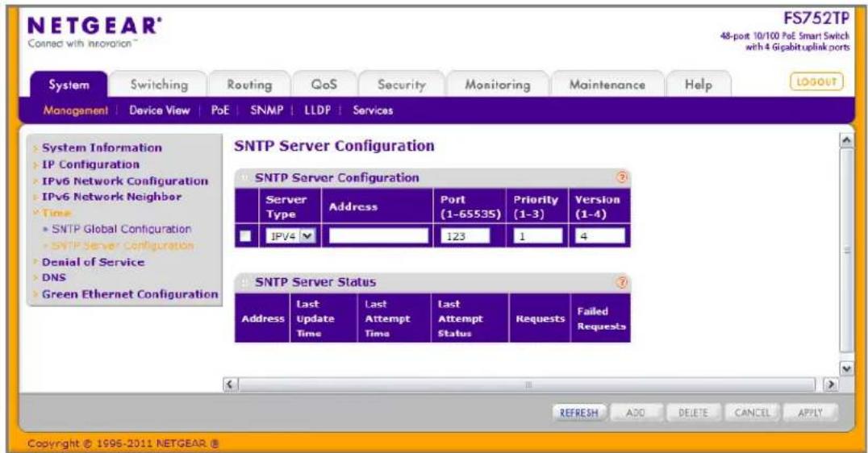Open SNTP Server Configuration sidebar link
Image resolution: width=868 pixels, height=453 pixels.
[x=123, y=246]
